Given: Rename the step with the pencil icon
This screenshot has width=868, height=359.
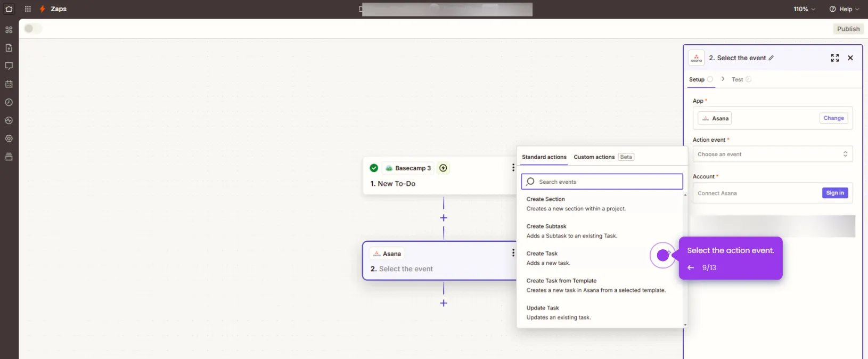Looking at the screenshot, I should tap(771, 58).
